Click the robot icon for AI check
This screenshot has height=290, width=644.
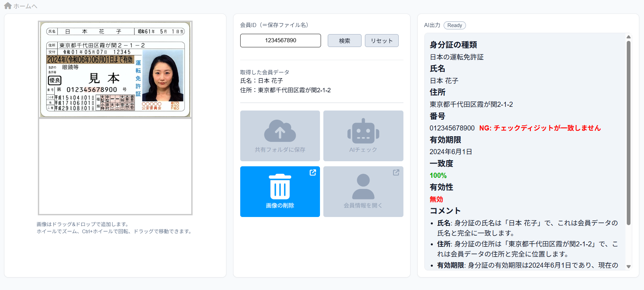pos(363,131)
